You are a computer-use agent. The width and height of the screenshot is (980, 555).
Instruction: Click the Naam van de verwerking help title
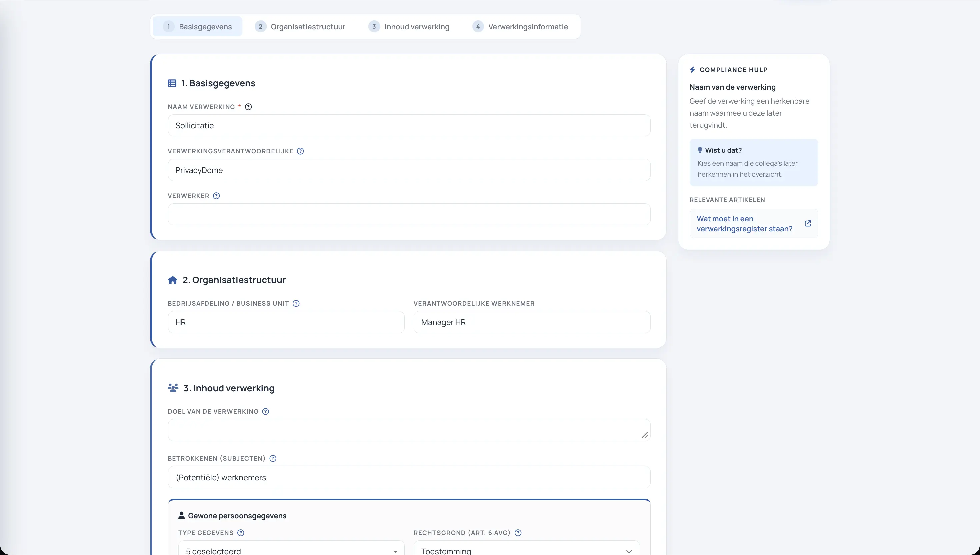[x=733, y=87]
